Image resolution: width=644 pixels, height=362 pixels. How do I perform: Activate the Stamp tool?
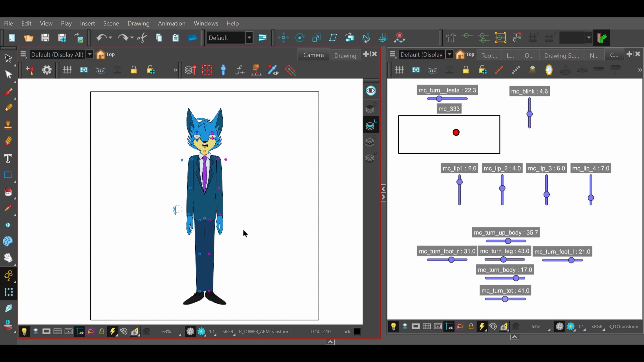pyautogui.click(x=8, y=125)
